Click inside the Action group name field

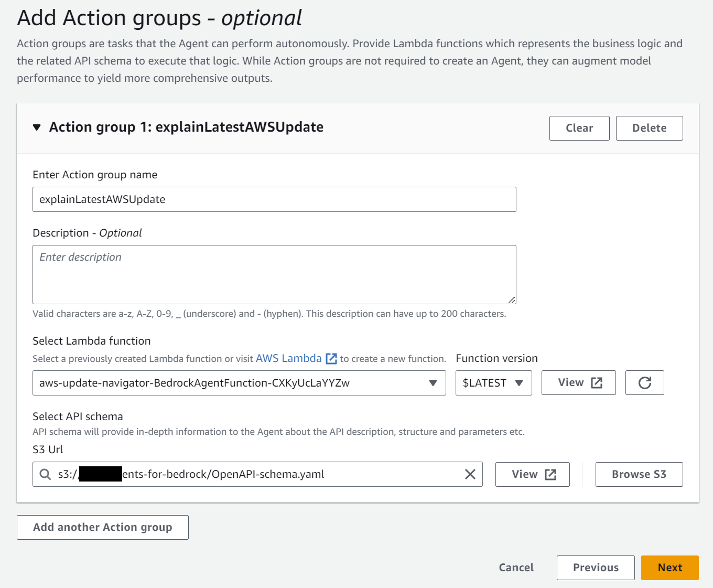[274, 199]
